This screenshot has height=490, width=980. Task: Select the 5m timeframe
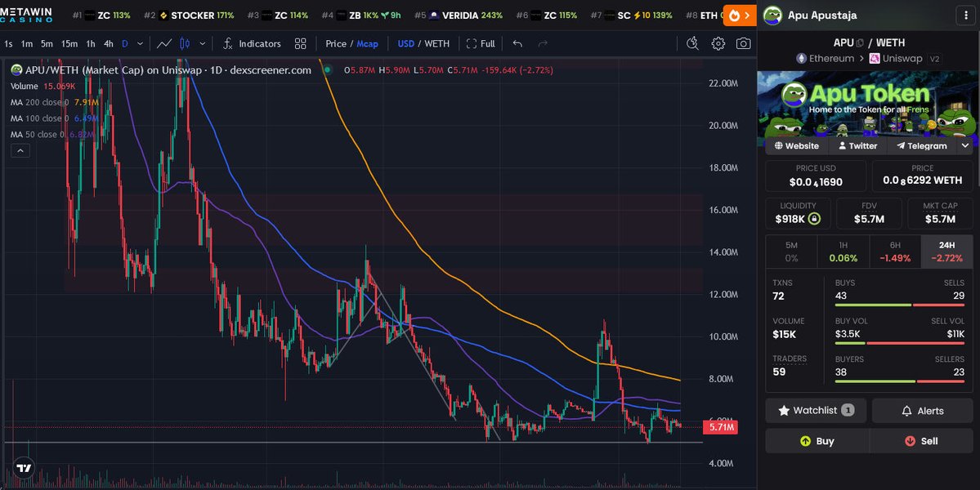[47, 44]
